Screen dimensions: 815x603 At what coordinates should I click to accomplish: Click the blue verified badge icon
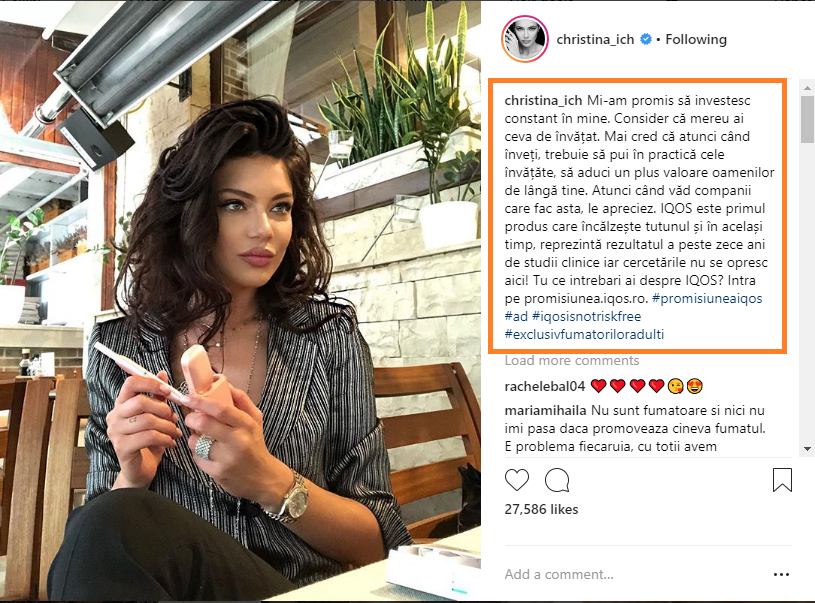646,39
